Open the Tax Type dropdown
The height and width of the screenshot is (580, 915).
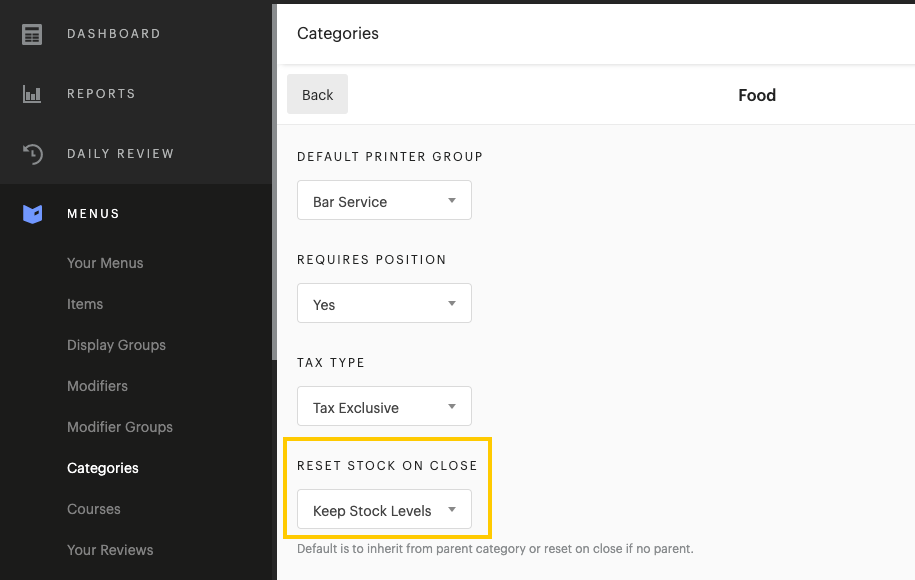384,407
